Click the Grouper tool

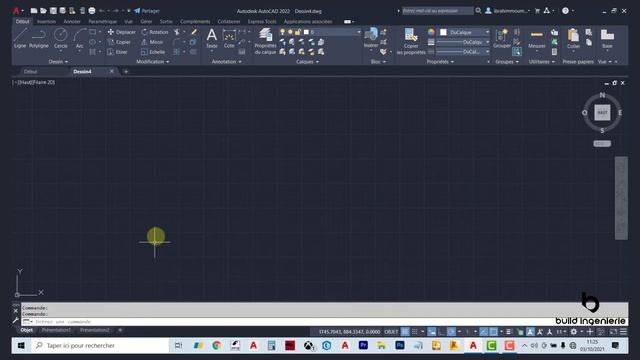502,38
